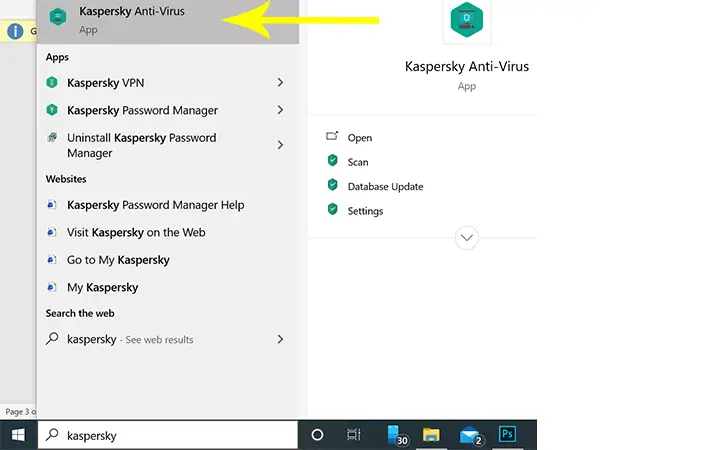Click the Websites section header

(66, 179)
